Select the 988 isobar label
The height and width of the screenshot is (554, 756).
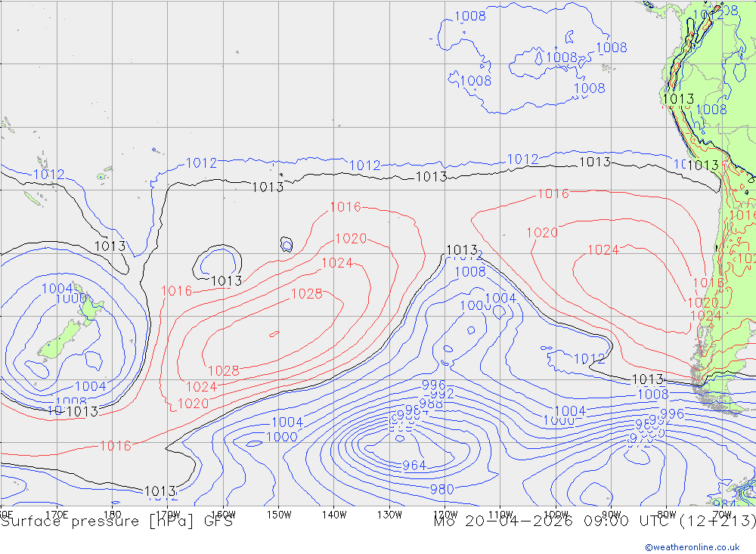431,404
